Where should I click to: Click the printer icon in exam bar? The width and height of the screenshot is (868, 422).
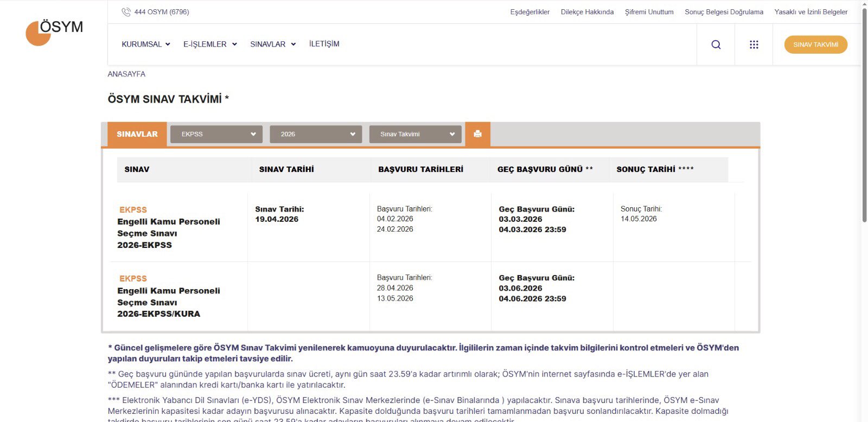(477, 134)
